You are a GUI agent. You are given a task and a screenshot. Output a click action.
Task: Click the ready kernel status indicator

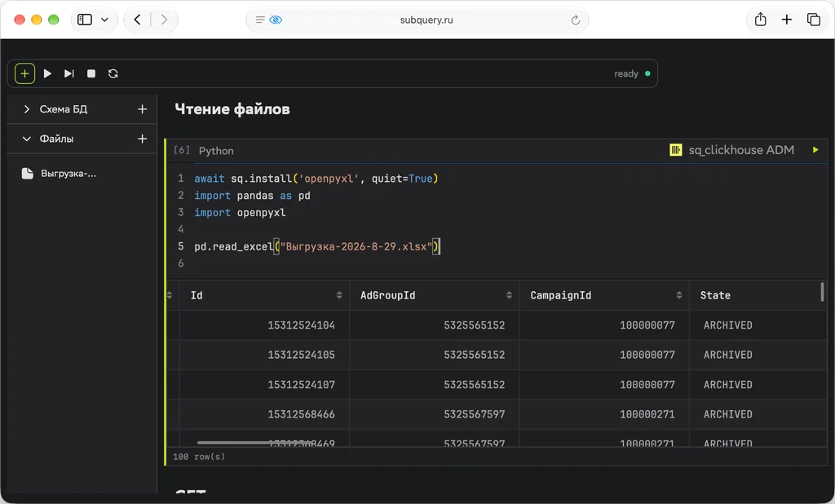pos(632,73)
